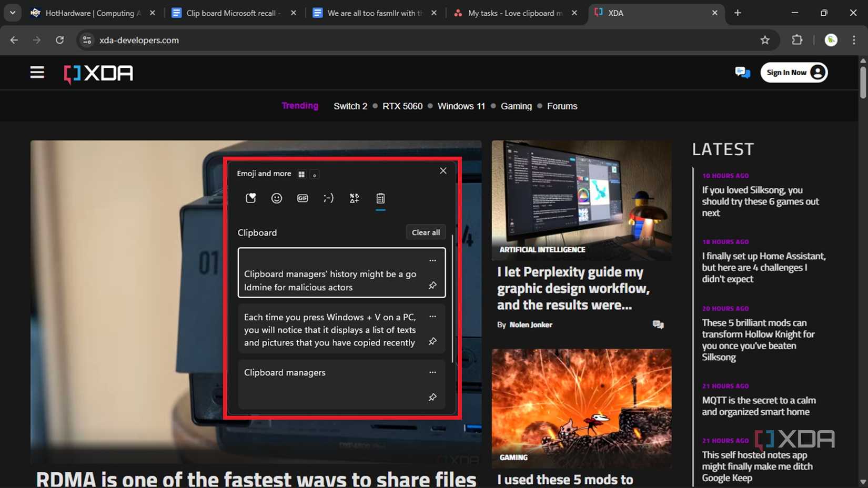
Task: Open emoji panel settings gear
Action: (x=314, y=174)
